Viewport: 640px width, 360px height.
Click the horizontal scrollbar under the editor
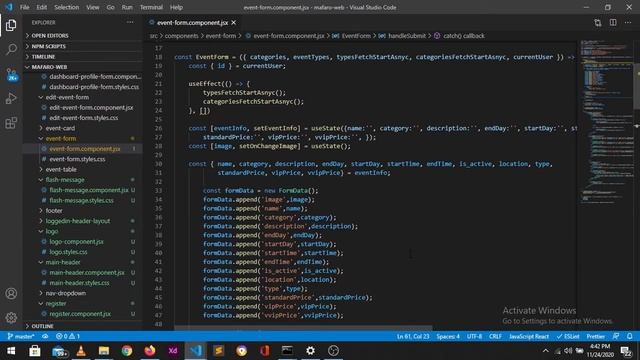(303, 328)
